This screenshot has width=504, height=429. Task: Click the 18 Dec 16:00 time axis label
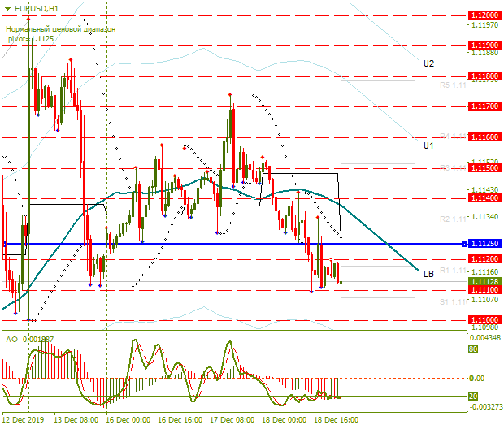coord(337,420)
